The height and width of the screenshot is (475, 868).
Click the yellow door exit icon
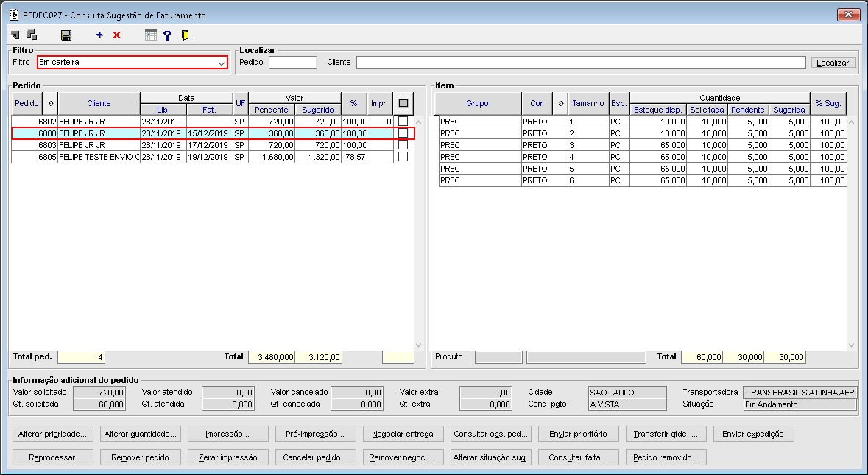pos(185,35)
